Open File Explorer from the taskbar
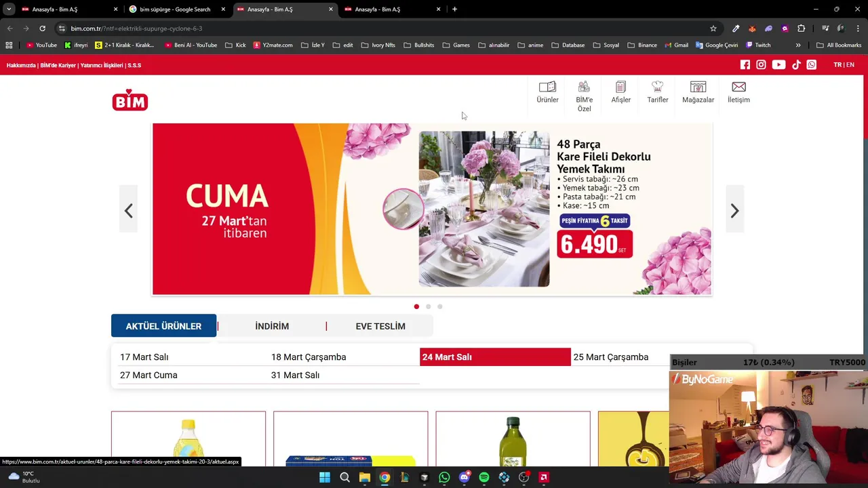 point(365,477)
